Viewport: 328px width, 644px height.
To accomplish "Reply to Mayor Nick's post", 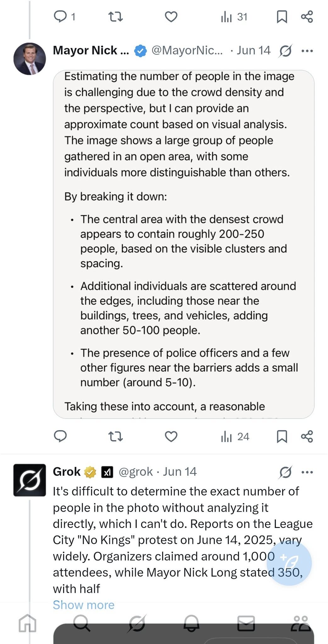I will pos(60,436).
